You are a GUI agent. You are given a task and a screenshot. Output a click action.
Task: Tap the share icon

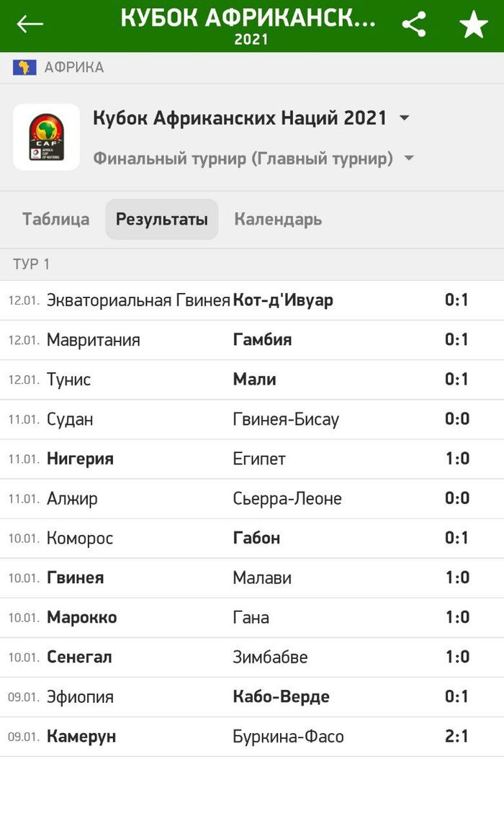pos(414,24)
